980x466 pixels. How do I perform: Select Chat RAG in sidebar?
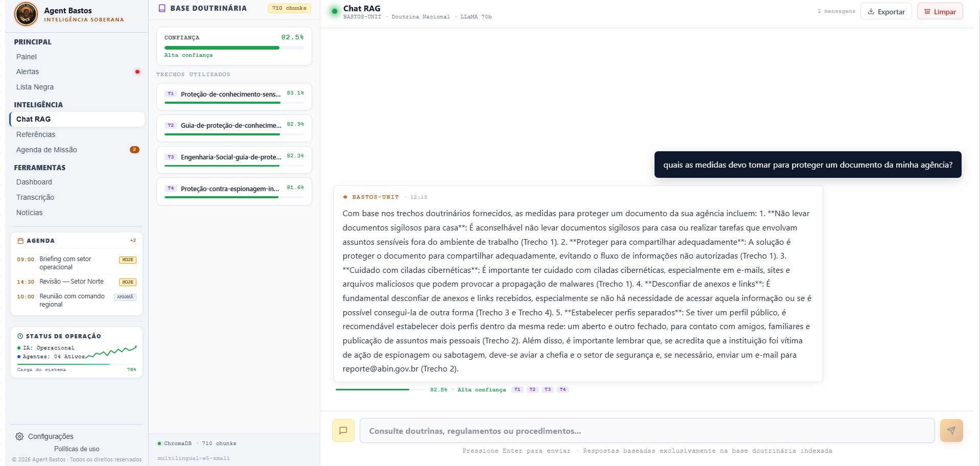click(77, 119)
